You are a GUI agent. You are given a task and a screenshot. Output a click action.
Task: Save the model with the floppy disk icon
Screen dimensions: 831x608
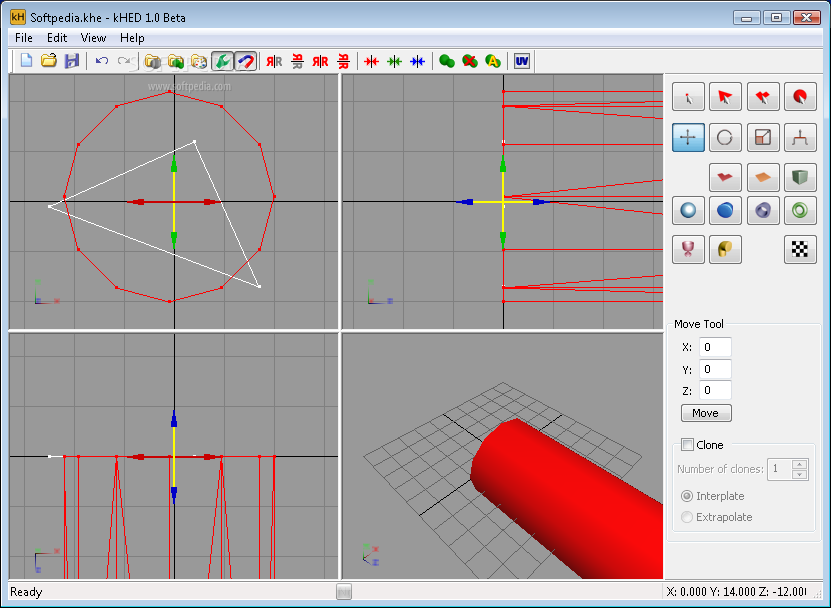point(72,61)
